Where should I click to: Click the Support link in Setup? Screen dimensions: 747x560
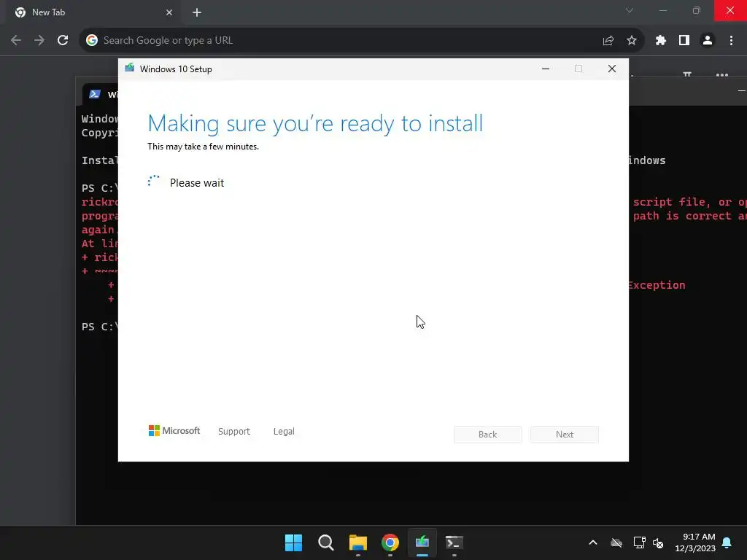point(234,432)
